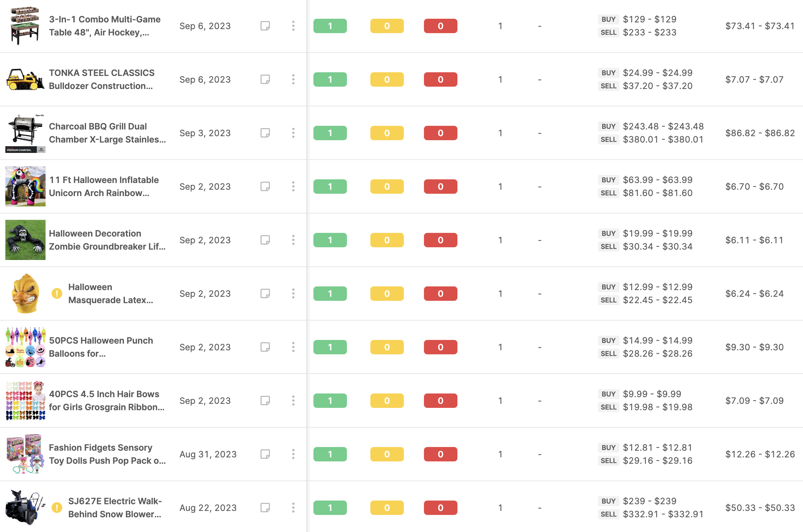Click warning icon beside Halloween Masquerade Latex
The width and height of the screenshot is (803, 532).
57,293
